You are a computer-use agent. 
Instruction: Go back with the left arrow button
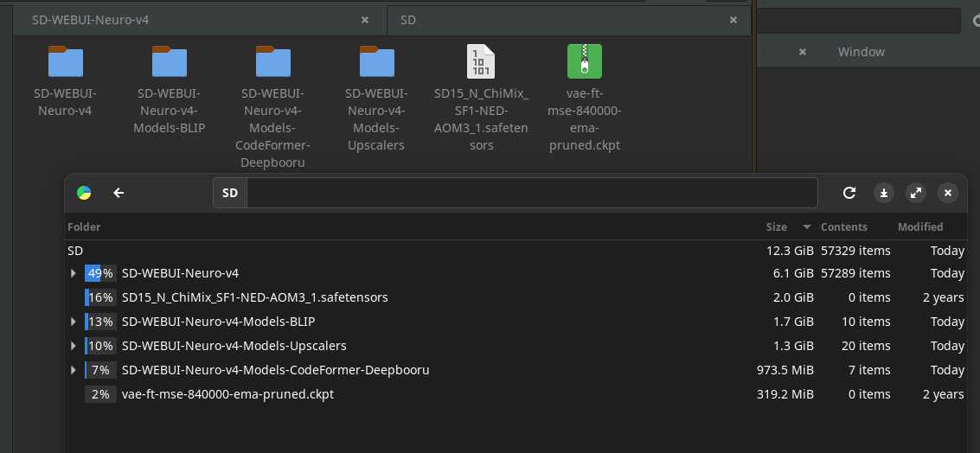pos(119,193)
